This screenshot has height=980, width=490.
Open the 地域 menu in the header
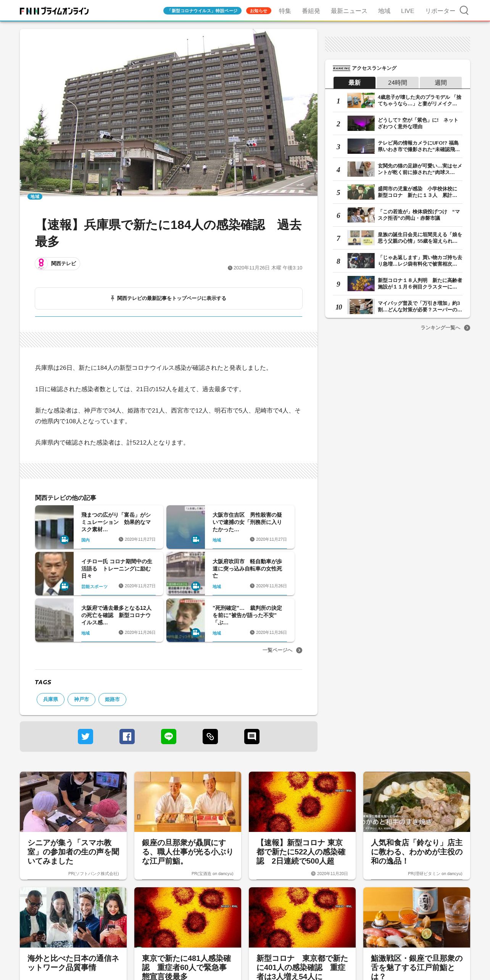(384, 11)
